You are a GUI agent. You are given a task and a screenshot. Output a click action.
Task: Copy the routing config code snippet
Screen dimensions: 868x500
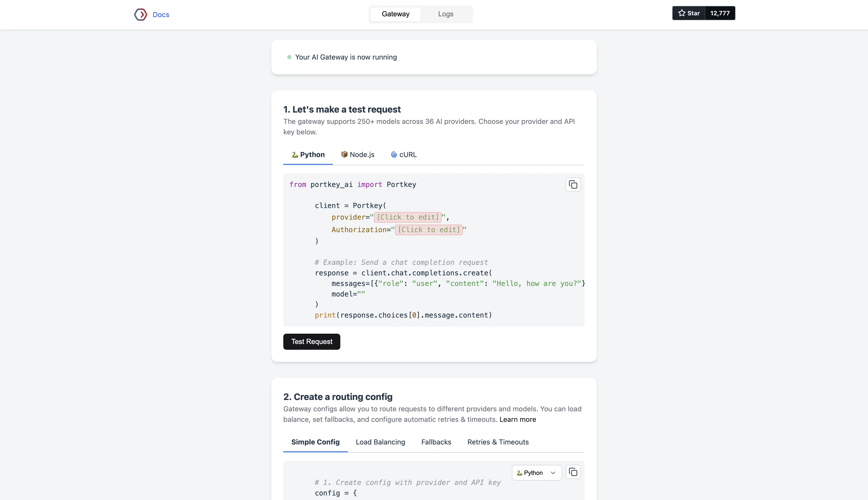(573, 472)
